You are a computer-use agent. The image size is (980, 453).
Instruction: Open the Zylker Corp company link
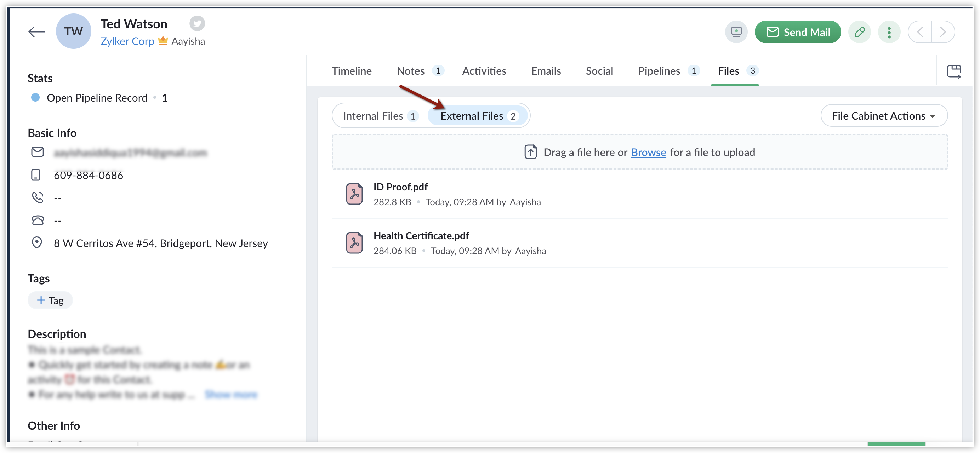[127, 41]
